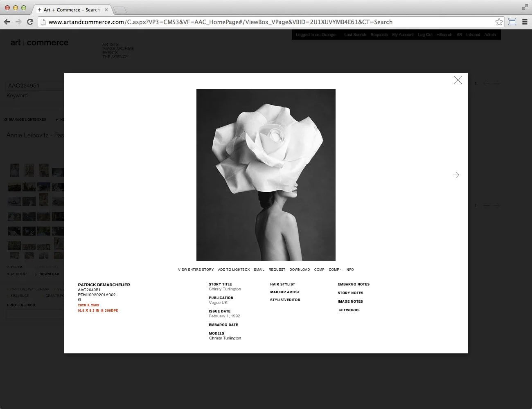
Task: Click the Comp - link
Action: pyautogui.click(x=335, y=270)
